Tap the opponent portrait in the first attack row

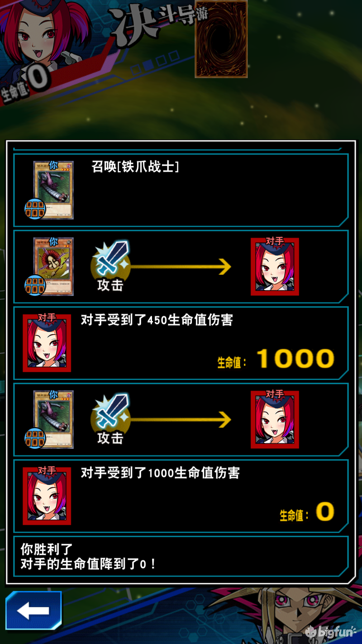tap(275, 267)
